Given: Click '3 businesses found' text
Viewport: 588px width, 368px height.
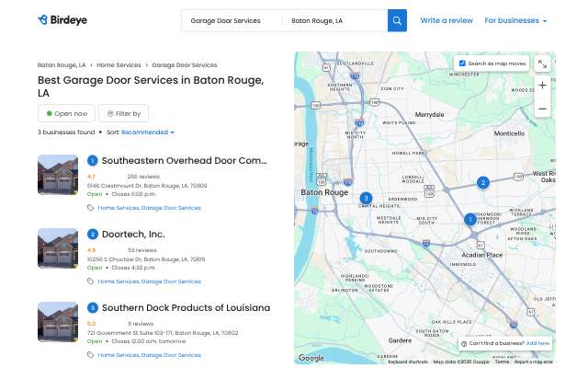Looking at the screenshot, I should click(66, 132).
